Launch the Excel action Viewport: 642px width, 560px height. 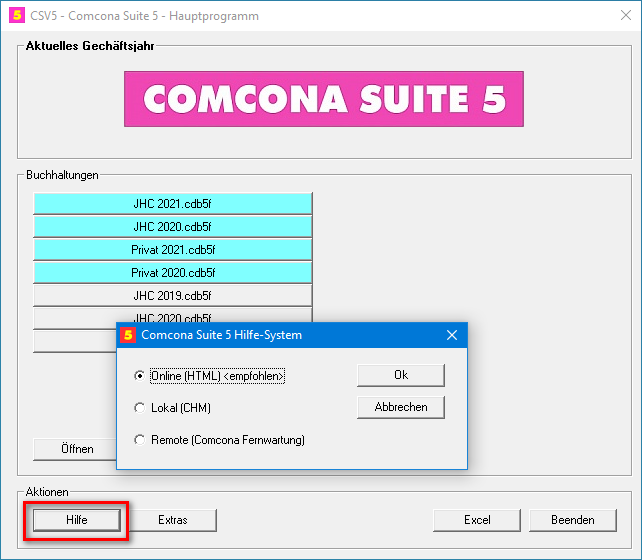click(477, 520)
